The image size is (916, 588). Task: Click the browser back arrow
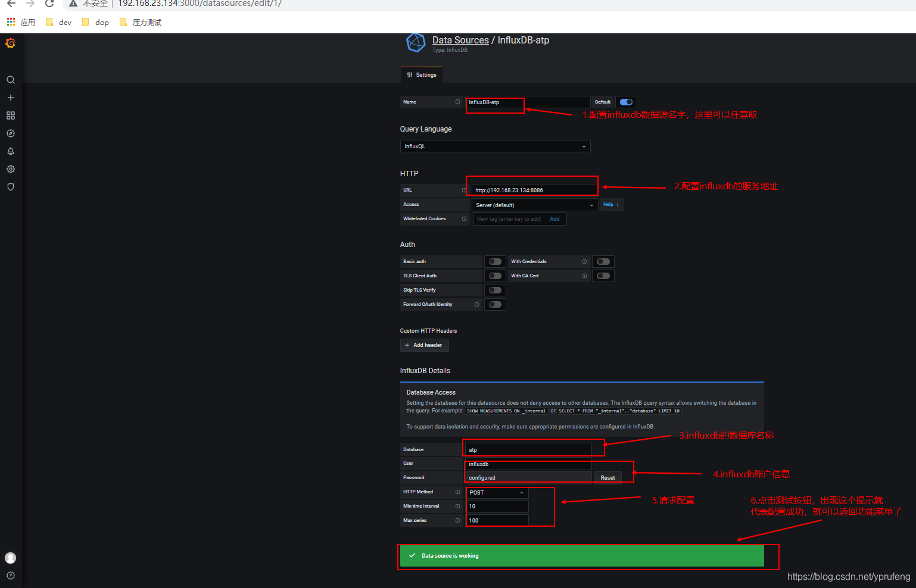11,4
